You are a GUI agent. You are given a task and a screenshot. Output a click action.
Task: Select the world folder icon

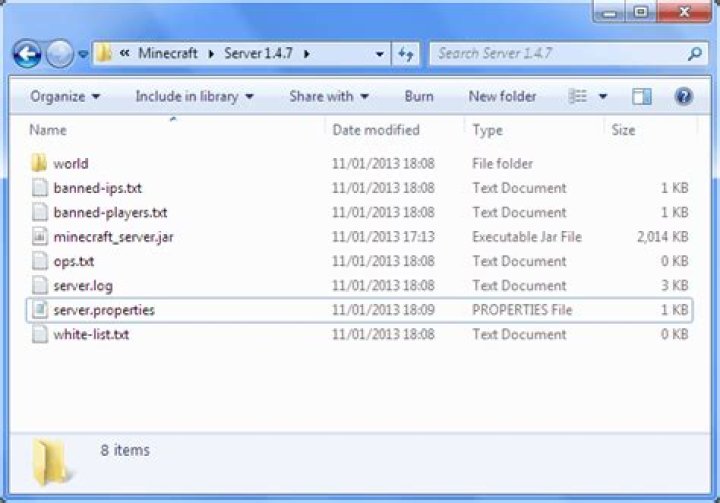(x=39, y=163)
